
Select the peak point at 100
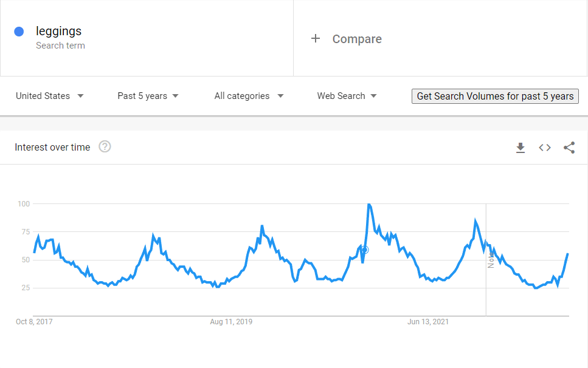click(369, 204)
